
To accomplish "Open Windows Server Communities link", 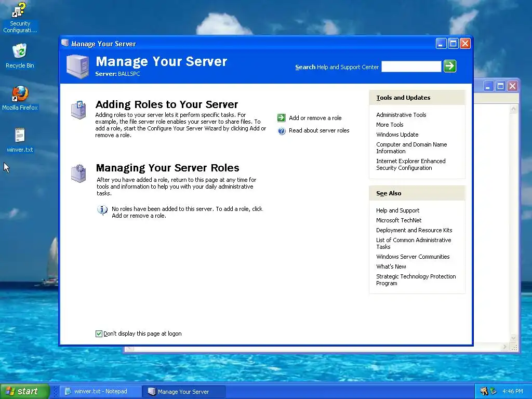I will [413, 257].
